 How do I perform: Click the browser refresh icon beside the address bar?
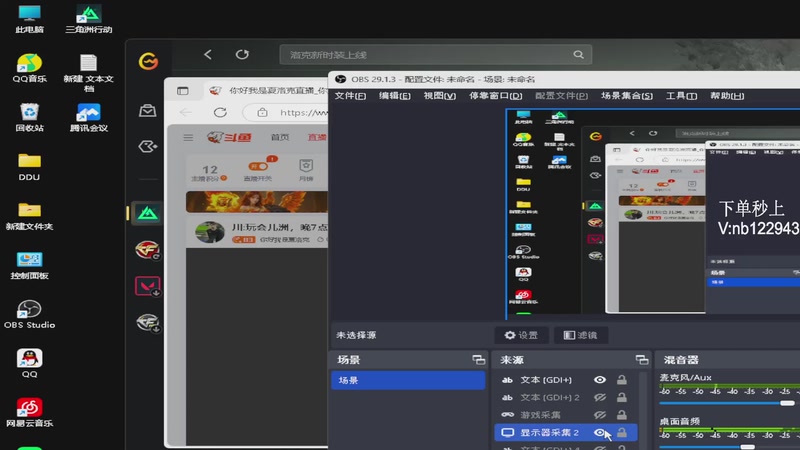pos(220,112)
